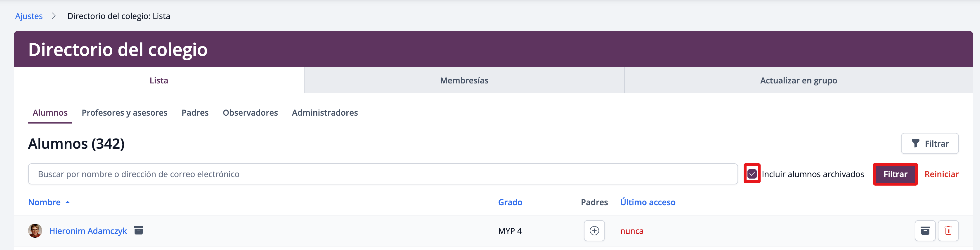Add a parent with the plus icon
This screenshot has height=250, width=980.
[594, 231]
